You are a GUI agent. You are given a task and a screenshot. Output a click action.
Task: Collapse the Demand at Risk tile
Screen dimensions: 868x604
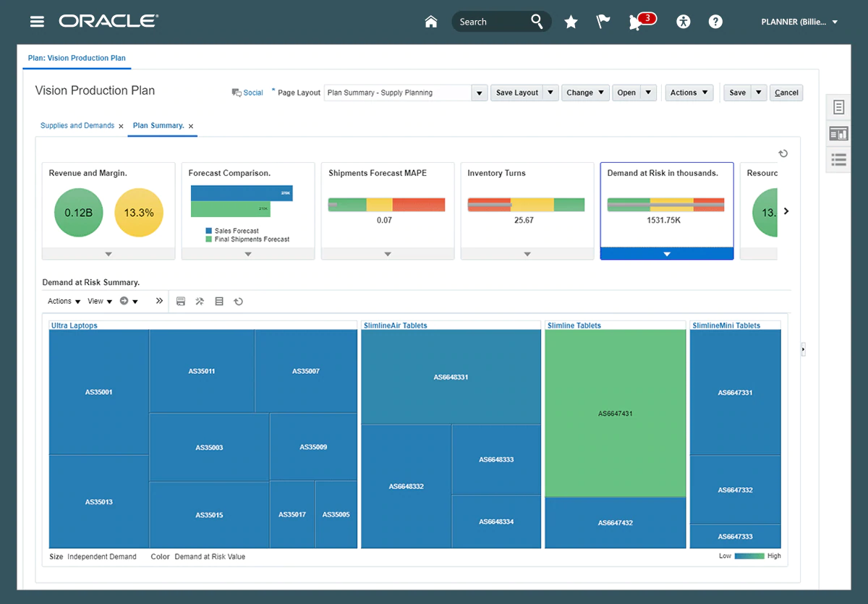coord(667,254)
